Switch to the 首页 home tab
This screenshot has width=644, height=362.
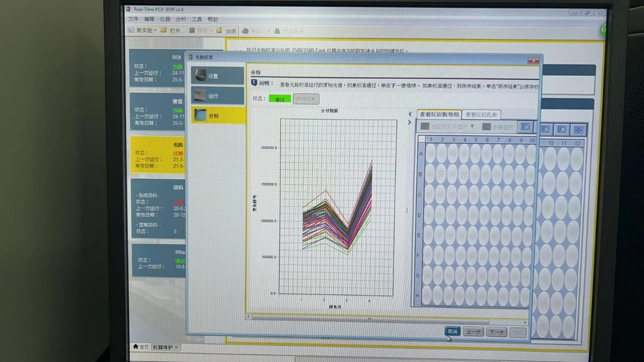pyautogui.click(x=141, y=347)
